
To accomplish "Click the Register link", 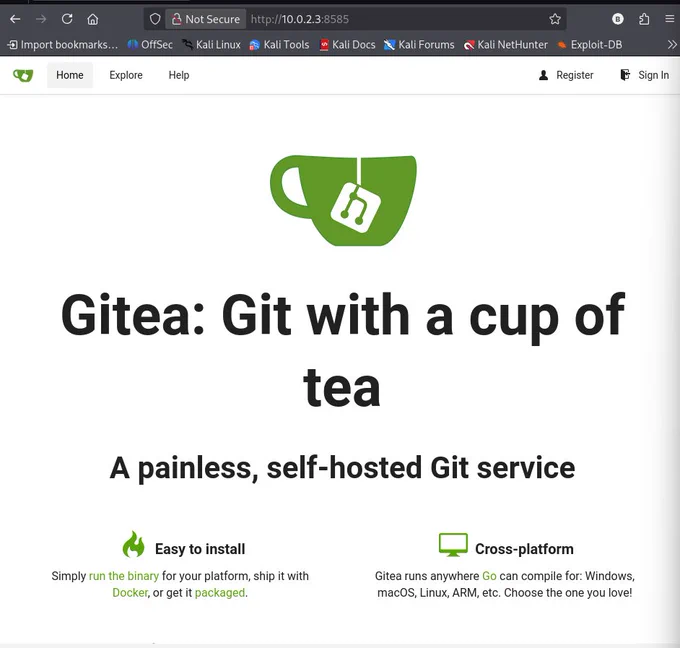I will tap(566, 75).
